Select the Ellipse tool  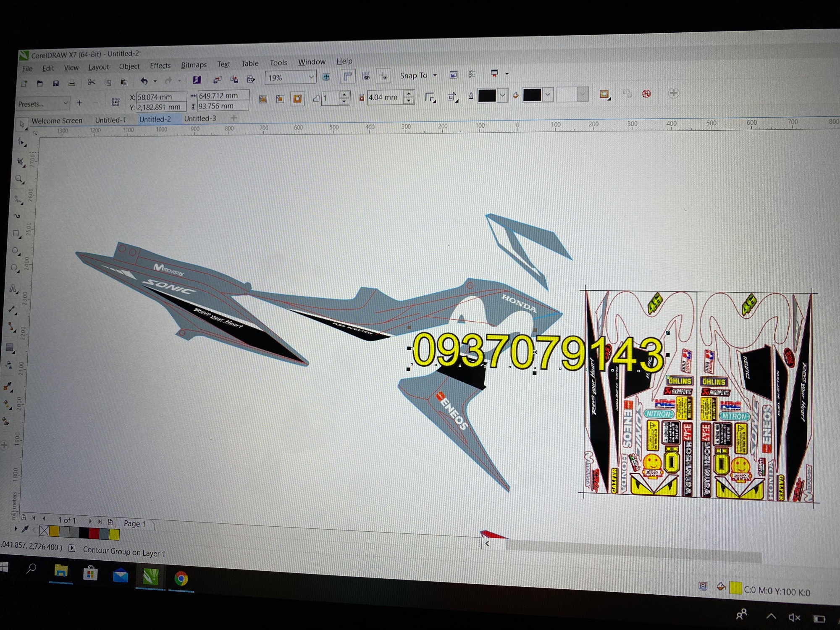tap(16, 251)
